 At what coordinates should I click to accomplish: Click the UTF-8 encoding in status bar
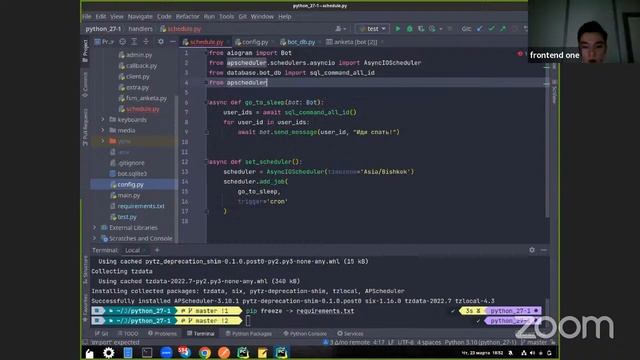click(x=406, y=342)
